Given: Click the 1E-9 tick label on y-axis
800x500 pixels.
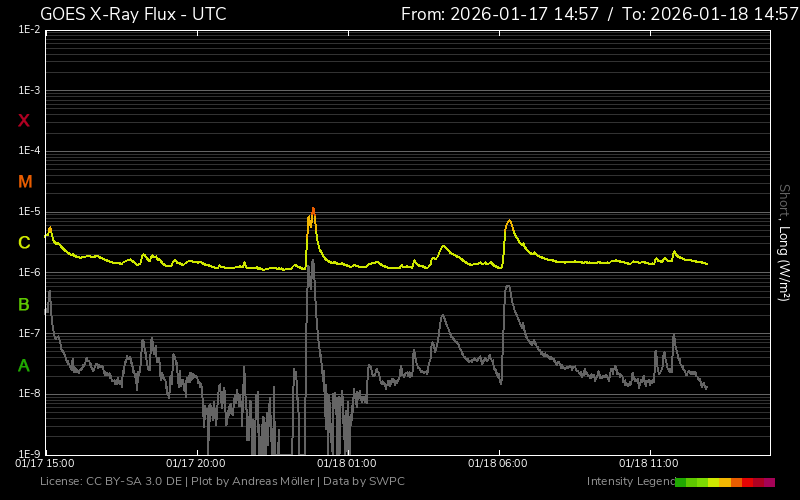Looking at the screenshot, I should [x=29, y=454].
